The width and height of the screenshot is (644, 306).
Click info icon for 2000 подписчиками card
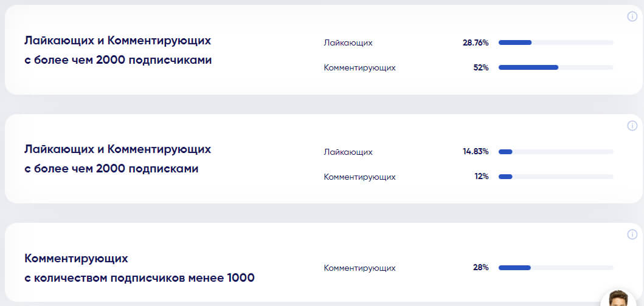click(x=632, y=16)
